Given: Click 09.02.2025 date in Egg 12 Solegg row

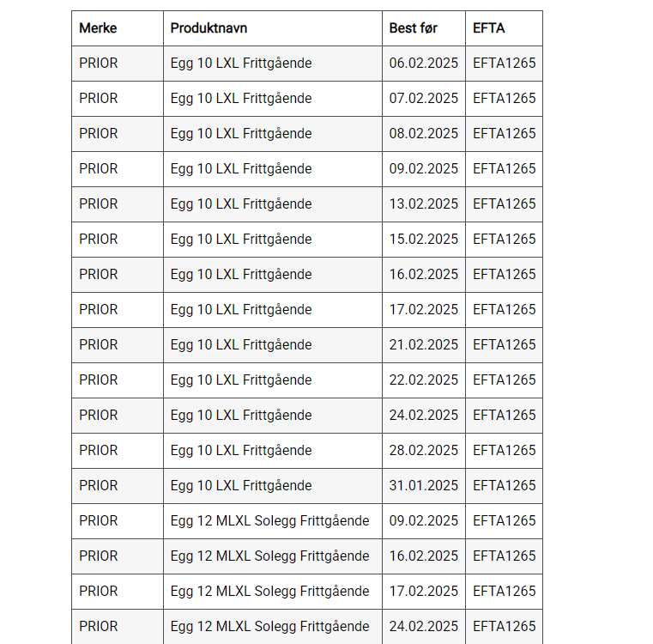Looking at the screenshot, I should click(x=424, y=521).
